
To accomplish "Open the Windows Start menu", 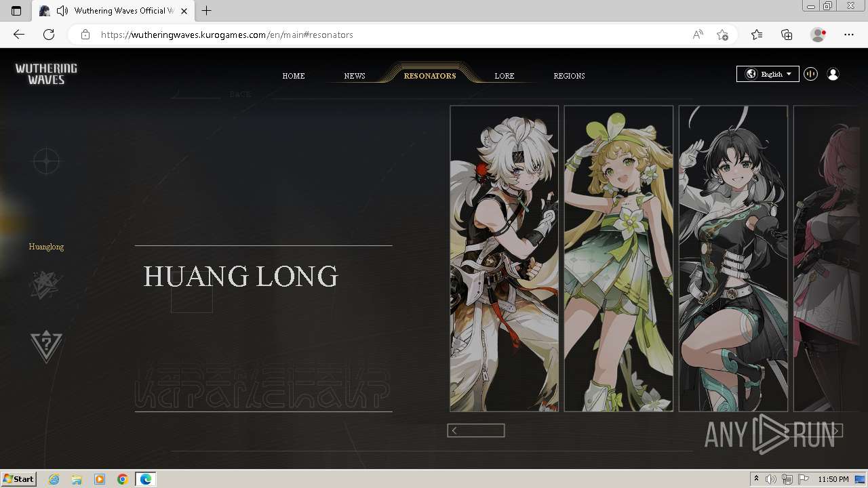I will pos(18,479).
